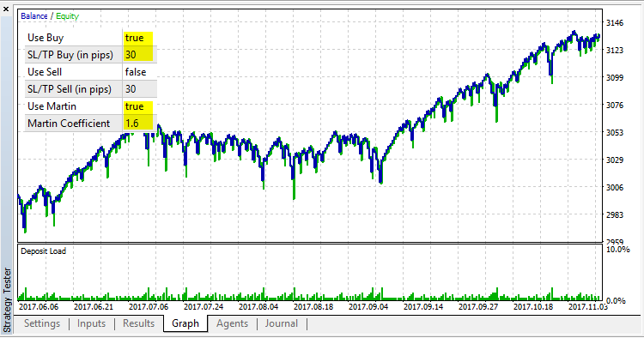This screenshot has height=338, width=644.
Task: Click the 3123 axis value
Action: tap(615, 50)
